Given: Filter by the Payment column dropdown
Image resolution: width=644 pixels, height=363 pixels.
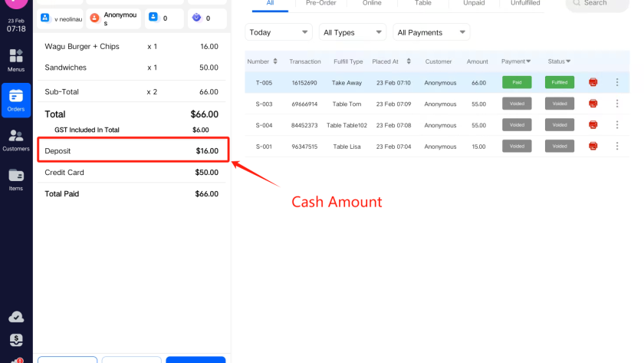Looking at the screenshot, I should pyautogui.click(x=516, y=61).
